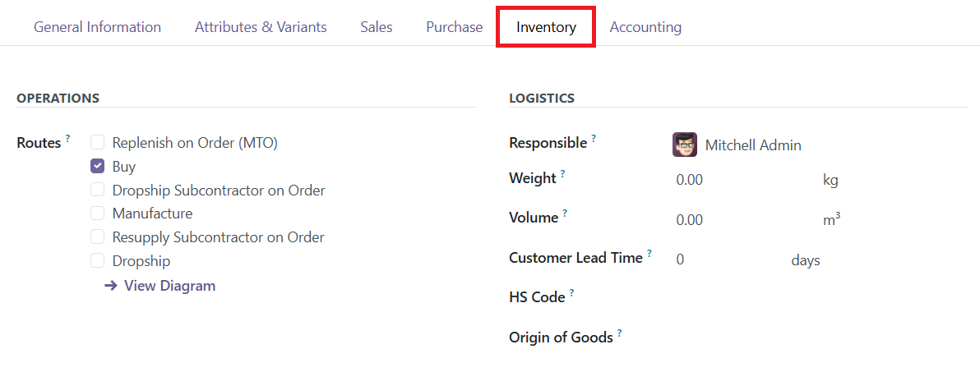Click Customer Lead Time help icon
980x372 pixels.
click(x=649, y=254)
